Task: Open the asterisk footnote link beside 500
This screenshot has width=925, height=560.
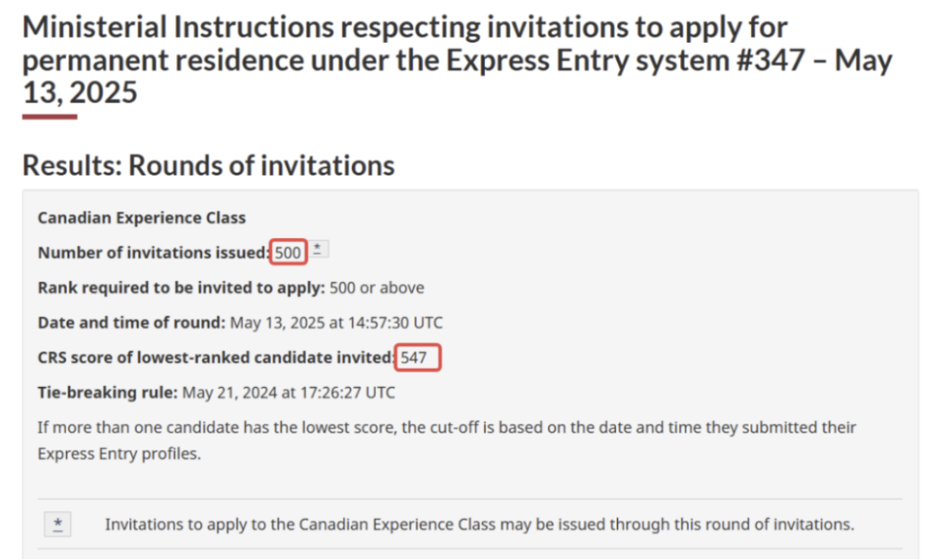Action: (x=318, y=249)
